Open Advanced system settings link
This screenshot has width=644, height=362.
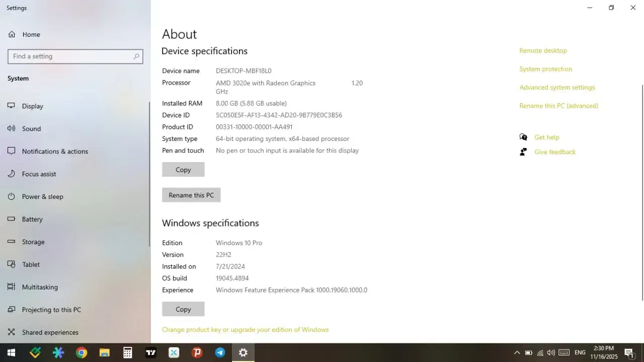point(557,87)
